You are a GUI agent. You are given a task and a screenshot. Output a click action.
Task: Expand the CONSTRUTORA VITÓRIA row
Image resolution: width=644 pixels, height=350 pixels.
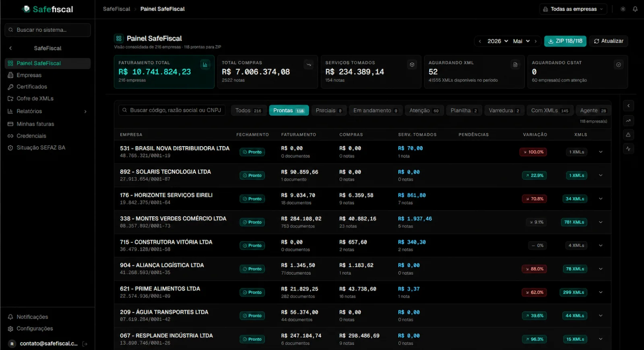tap(601, 245)
